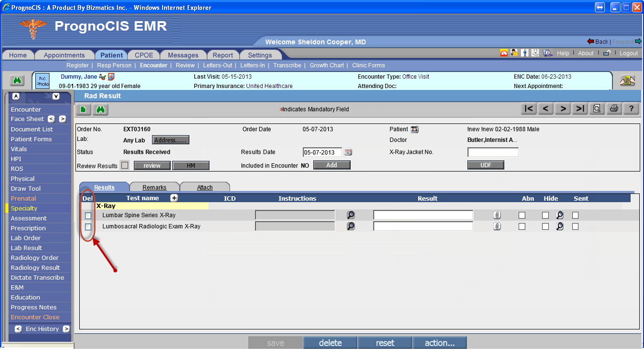644x355 pixels.
Task: Open magnifier lookup for Lumbar Spine Series instructions
Action: click(351, 215)
